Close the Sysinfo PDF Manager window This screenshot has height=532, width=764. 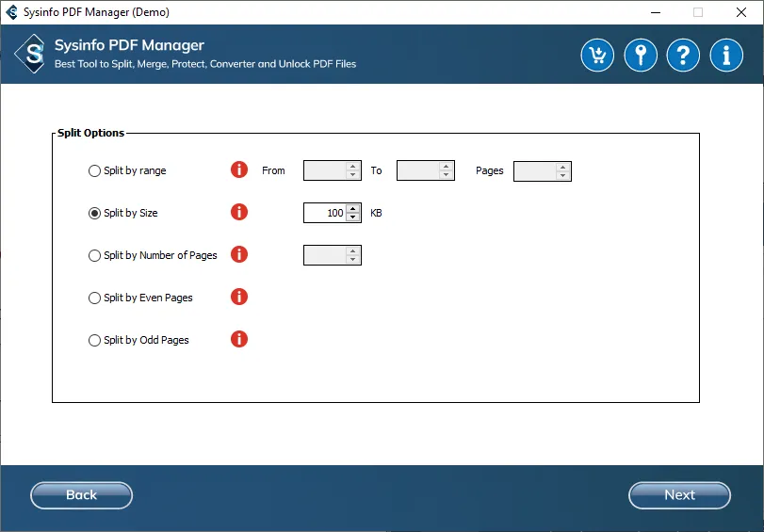(x=741, y=12)
